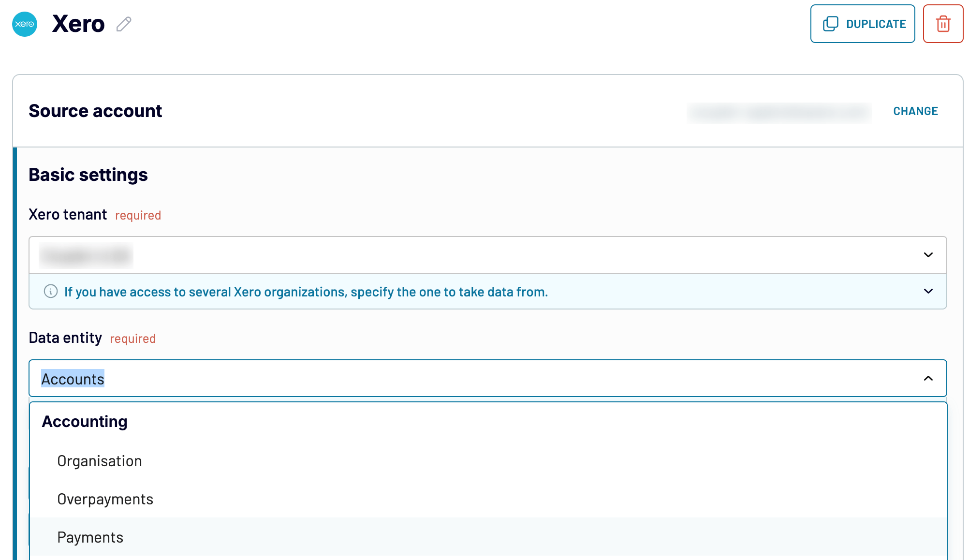This screenshot has height=560, width=969.
Task: Click the info icon in the tenant hint
Action: pos(51,291)
